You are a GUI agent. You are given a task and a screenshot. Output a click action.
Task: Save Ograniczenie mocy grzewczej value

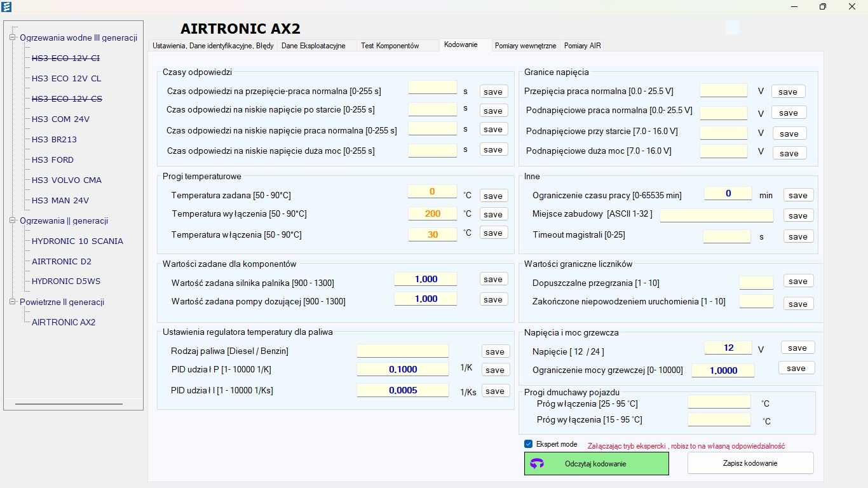pyautogui.click(x=796, y=368)
